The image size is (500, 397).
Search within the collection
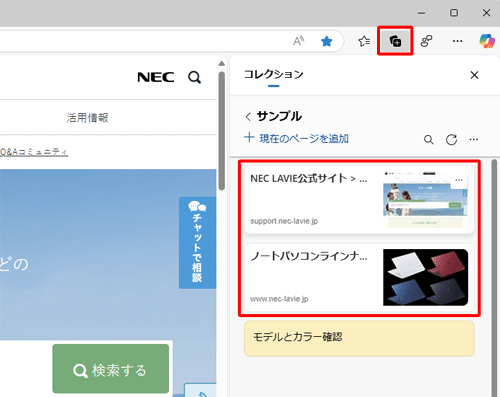[429, 140]
